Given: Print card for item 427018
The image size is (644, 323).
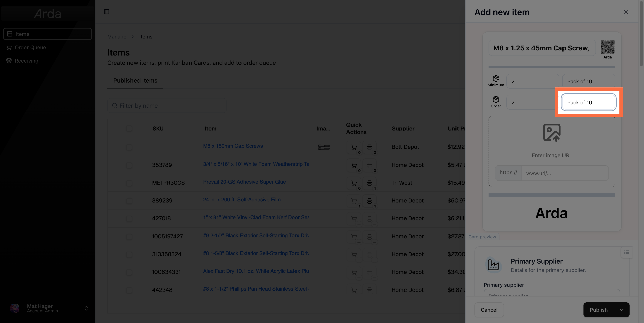Looking at the screenshot, I should pyautogui.click(x=369, y=219).
